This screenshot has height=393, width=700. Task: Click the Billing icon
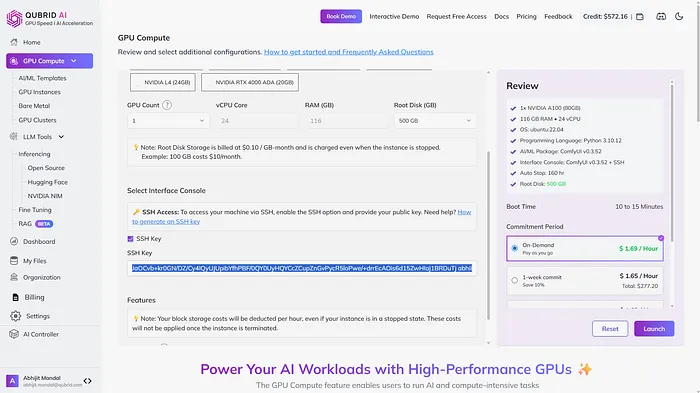click(x=15, y=297)
